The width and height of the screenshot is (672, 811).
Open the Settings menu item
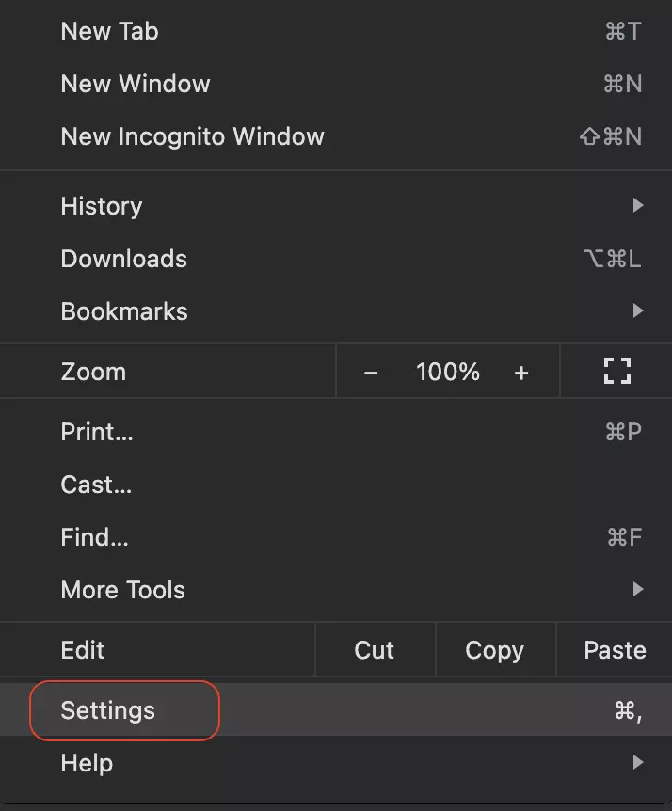pyautogui.click(x=108, y=710)
